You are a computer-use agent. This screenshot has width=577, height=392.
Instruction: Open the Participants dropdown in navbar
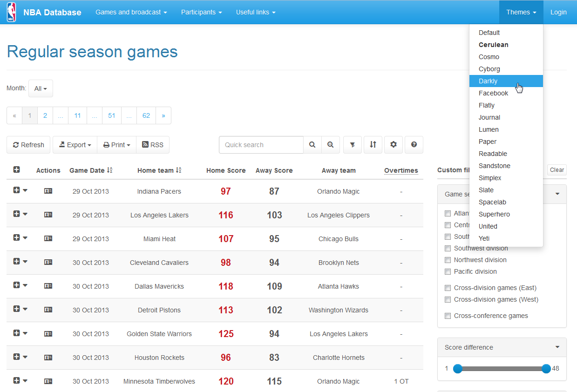(202, 12)
